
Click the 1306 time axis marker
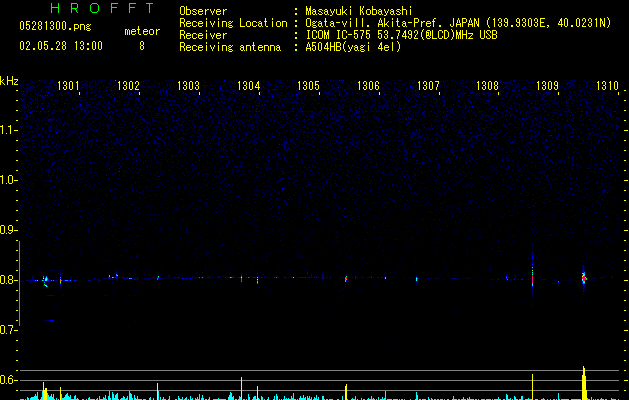[x=368, y=86]
